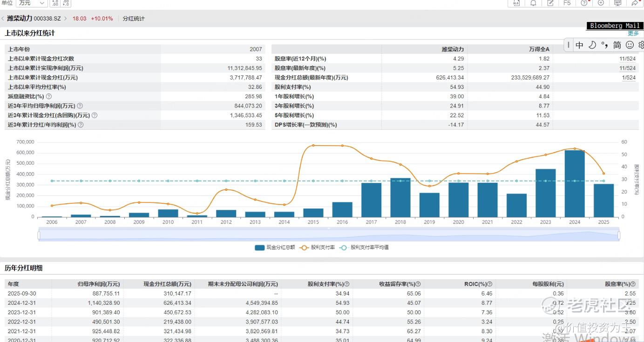Toggle 股利支付率平均值 legend item
The width and height of the screenshot is (644, 342).
coord(365,248)
